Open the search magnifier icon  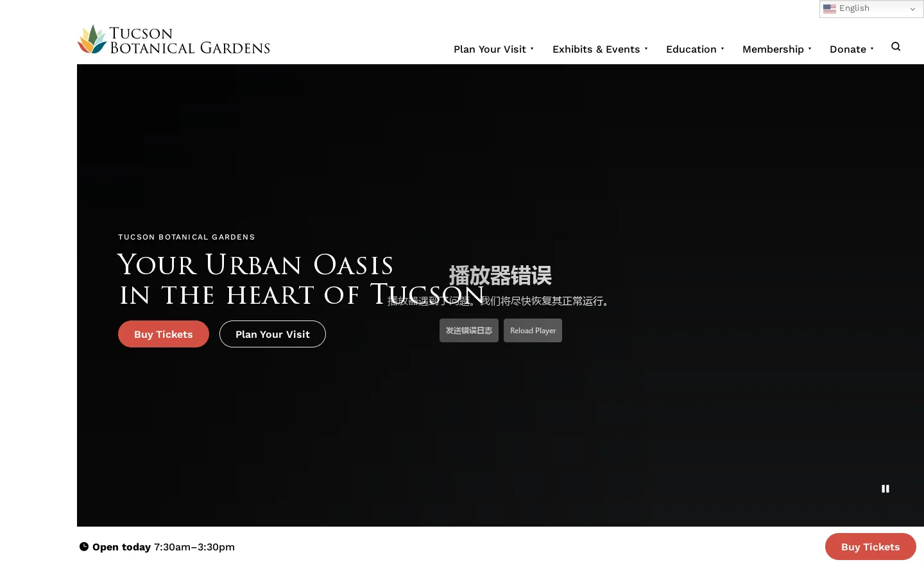tap(896, 46)
